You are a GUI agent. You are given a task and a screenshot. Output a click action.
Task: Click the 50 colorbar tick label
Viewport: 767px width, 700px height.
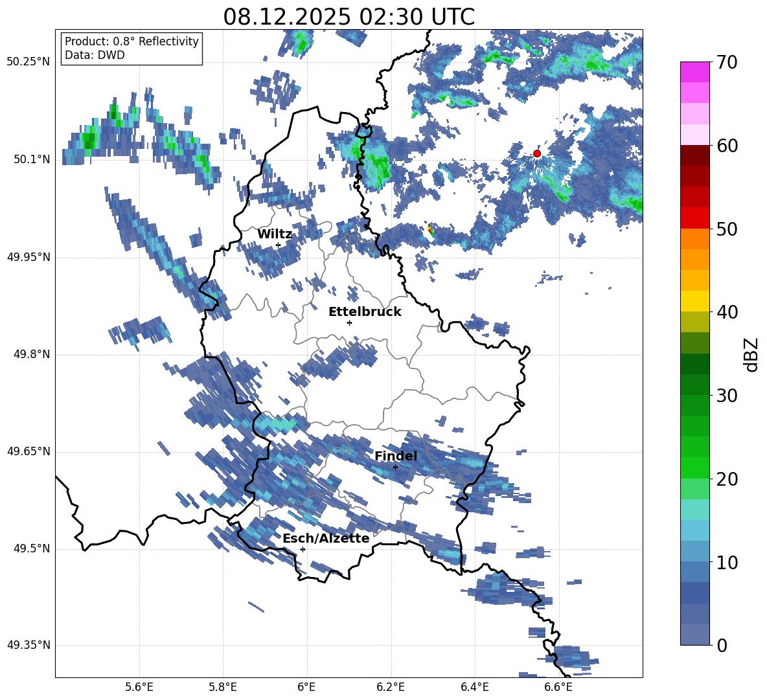[726, 229]
